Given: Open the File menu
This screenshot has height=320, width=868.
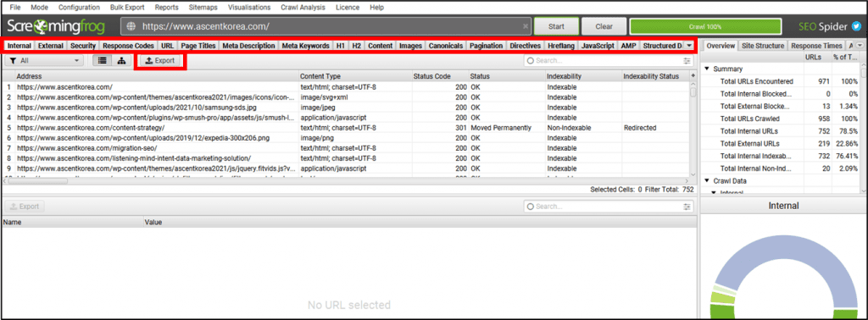Looking at the screenshot, I should [x=15, y=8].
